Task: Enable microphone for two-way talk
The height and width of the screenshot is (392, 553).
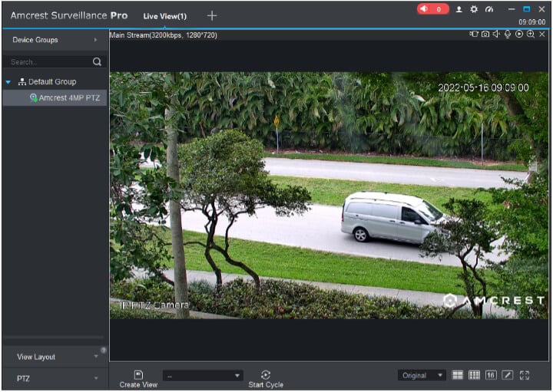Action: (x=508, y=35)
